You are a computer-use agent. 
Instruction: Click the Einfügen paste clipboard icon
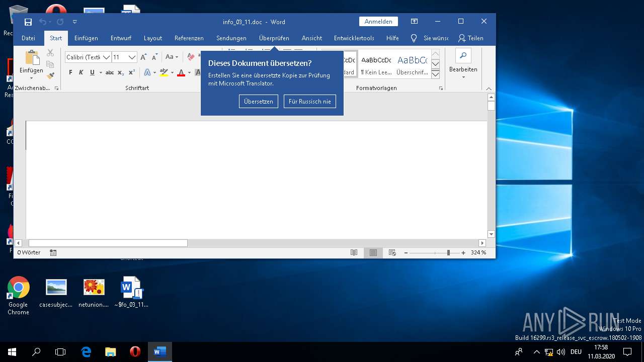pyautogui.click(x=32, y=57)
